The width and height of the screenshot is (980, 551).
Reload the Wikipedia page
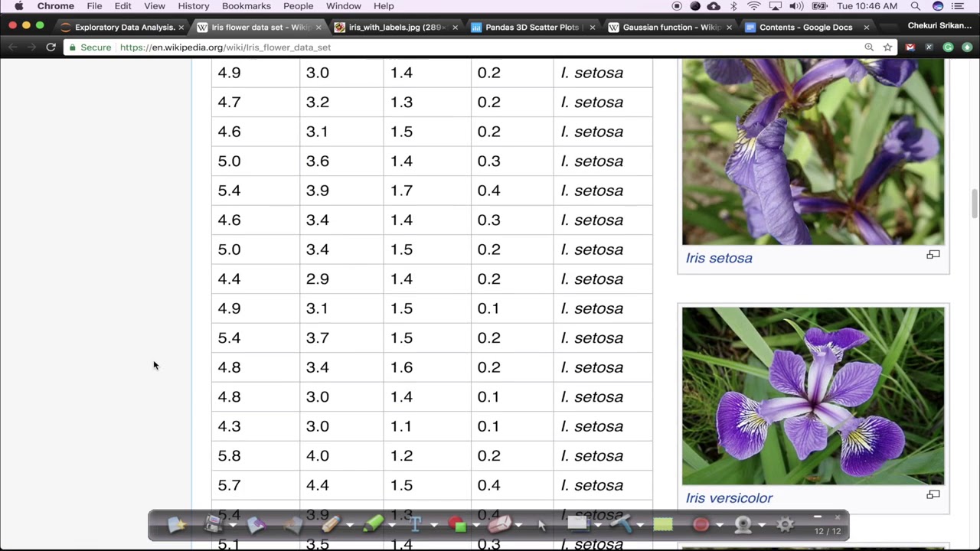[51, 47]
